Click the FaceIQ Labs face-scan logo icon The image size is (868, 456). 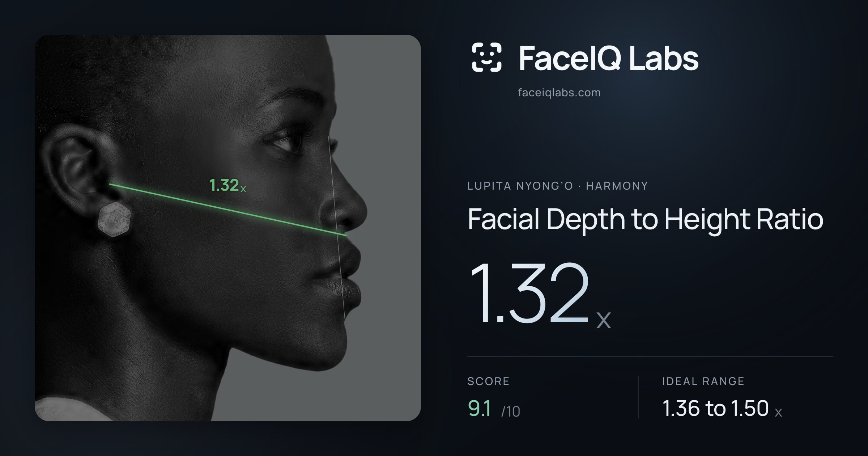pos(487,57)
